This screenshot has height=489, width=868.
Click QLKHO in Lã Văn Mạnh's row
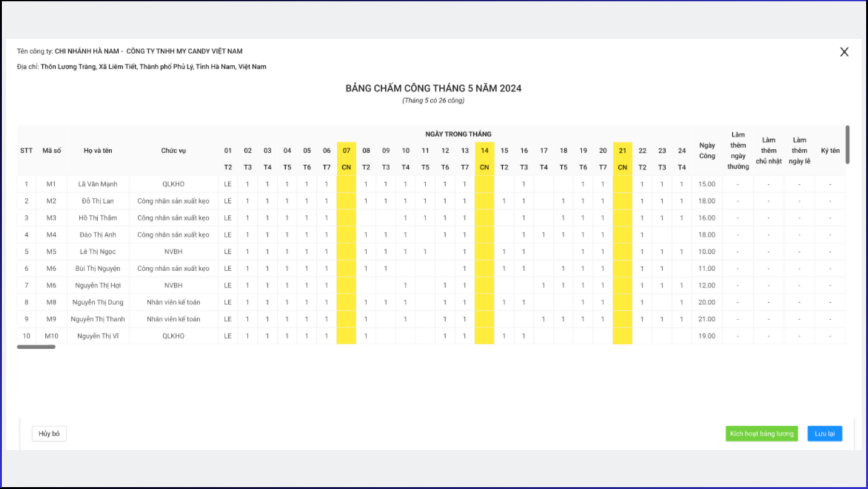coord(174,184)
